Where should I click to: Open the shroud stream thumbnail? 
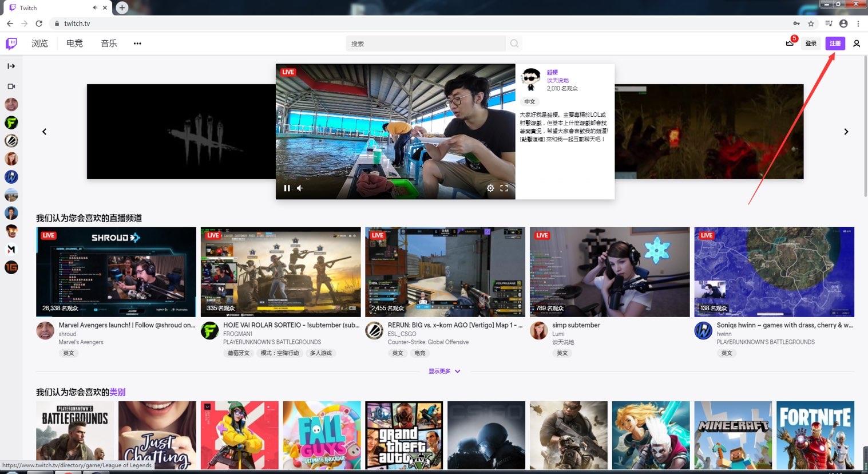point(116,272)
